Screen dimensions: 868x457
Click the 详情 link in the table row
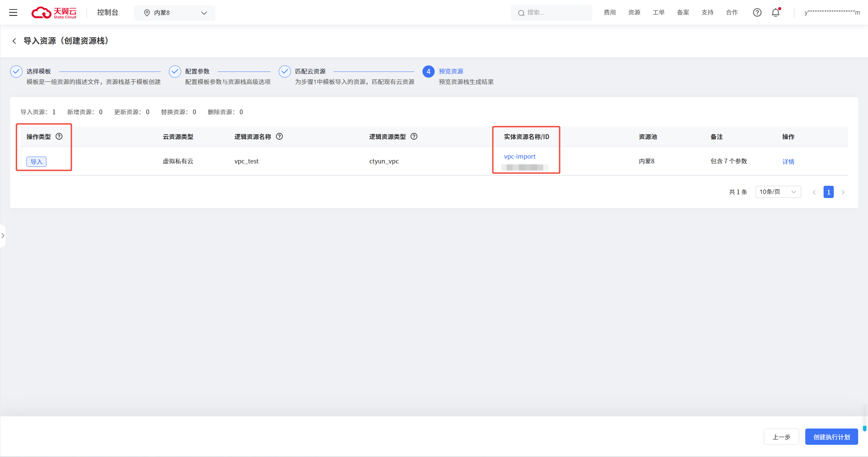pos(788,162)
